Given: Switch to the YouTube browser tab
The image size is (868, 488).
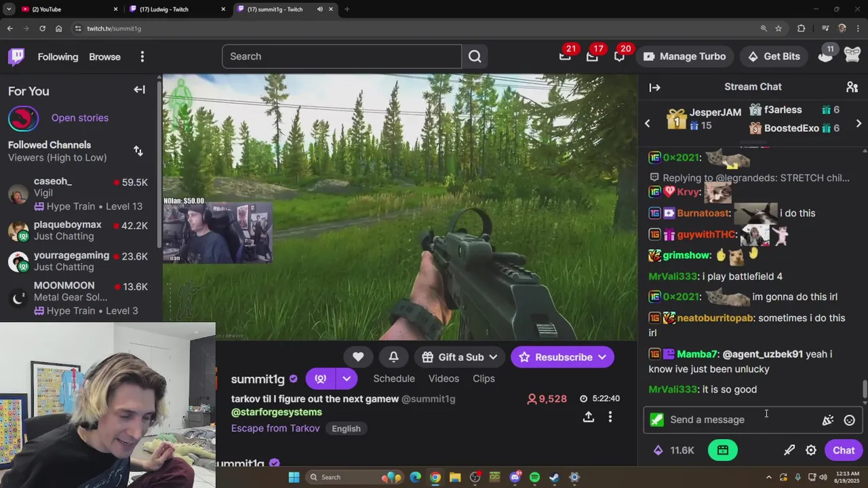Looking at the screenshot, I should (x=68, y=9).
